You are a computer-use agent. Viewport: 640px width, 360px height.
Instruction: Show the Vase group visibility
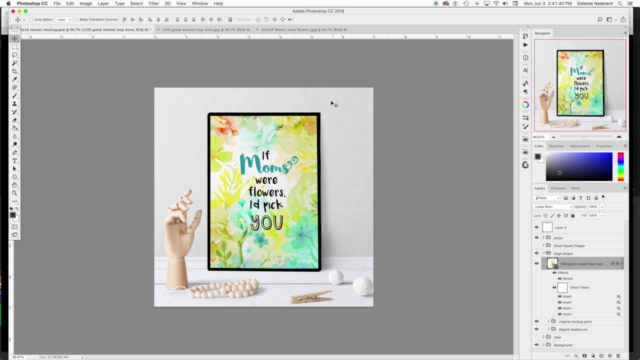point(537,337)
